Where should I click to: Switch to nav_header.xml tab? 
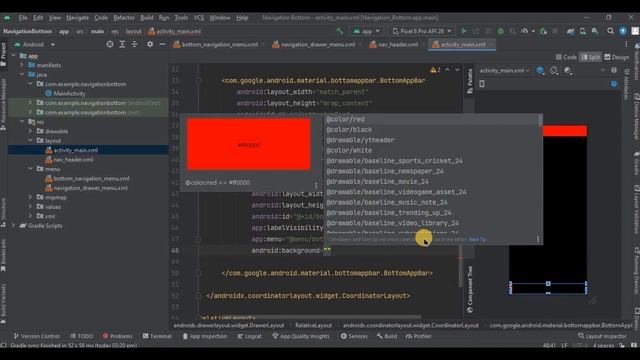click(x=394, y=44)
